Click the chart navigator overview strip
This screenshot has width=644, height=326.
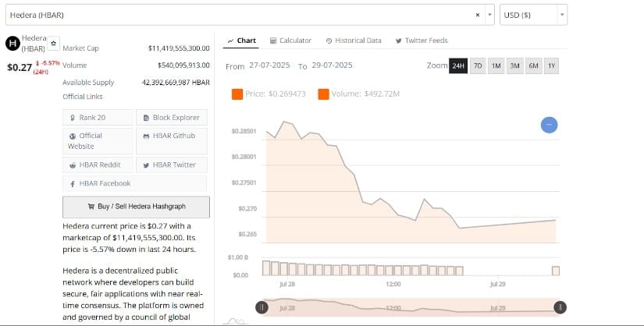(411, 307)
